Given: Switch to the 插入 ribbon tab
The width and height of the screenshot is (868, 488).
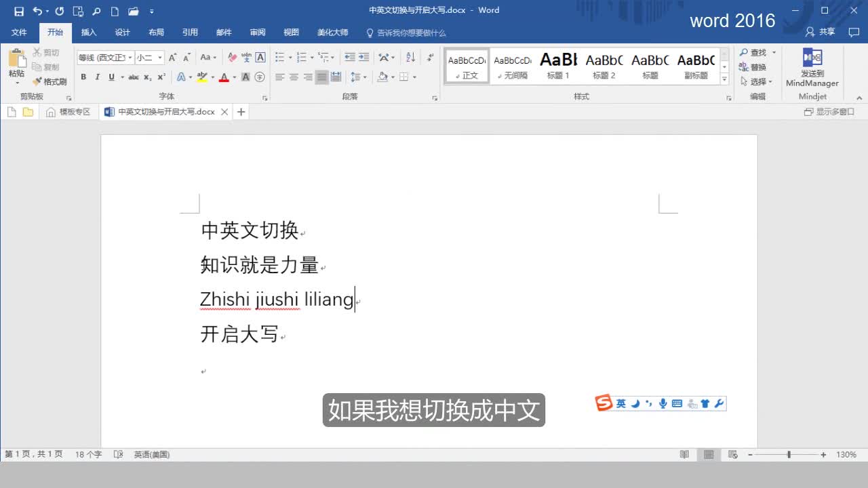Looking at the screenshot, I should (x=89, y=31).
